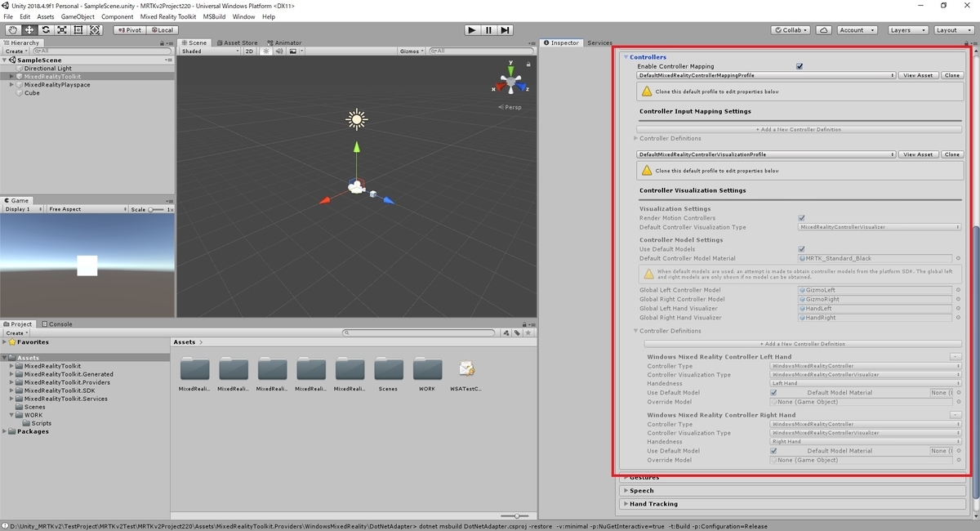Viewport: 980px width, 531px height.
Task: Open Search by Type in the Project panel
Action: pos(507,332)
